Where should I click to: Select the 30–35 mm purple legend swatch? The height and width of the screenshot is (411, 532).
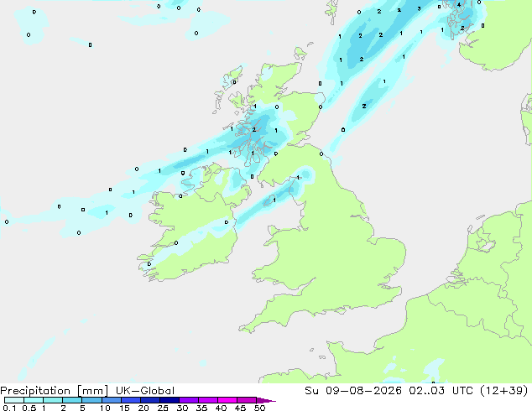[188, 400]
